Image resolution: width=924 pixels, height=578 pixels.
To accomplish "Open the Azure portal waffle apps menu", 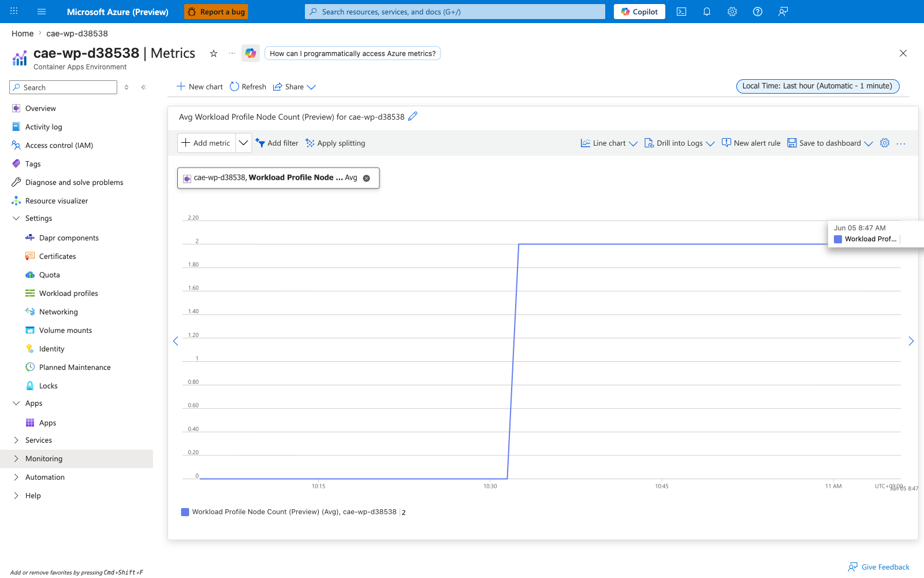I will (14, 12).
